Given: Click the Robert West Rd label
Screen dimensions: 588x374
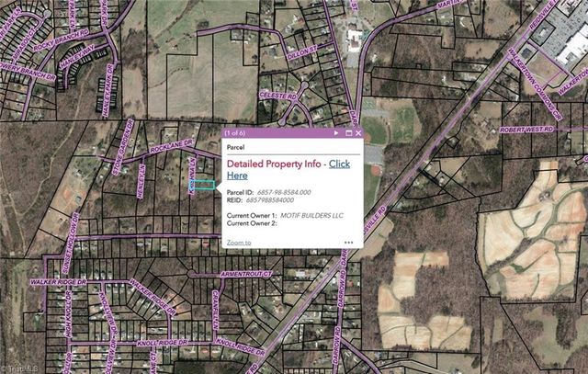Looking at the screenshot, I should [526, 130].
